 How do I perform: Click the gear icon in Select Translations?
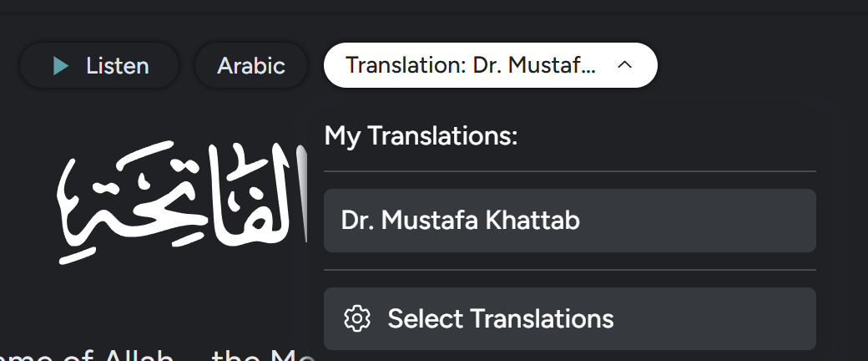pos(356,318)
